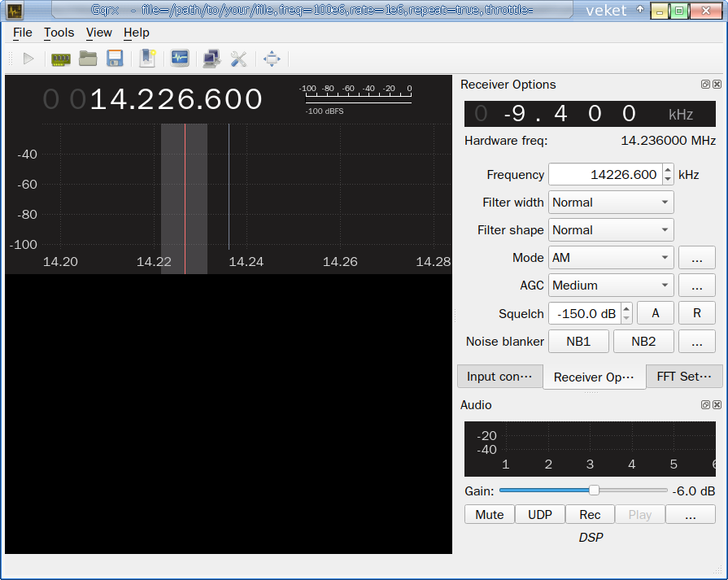This screenshot has height=580, width=728.
Task: Undock the Receiver Options panel
Action: pyautogui.click(x=705, y=84)
